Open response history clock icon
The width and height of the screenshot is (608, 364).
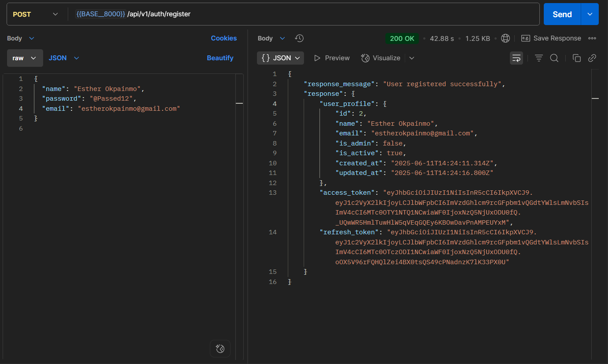point(299,38)
